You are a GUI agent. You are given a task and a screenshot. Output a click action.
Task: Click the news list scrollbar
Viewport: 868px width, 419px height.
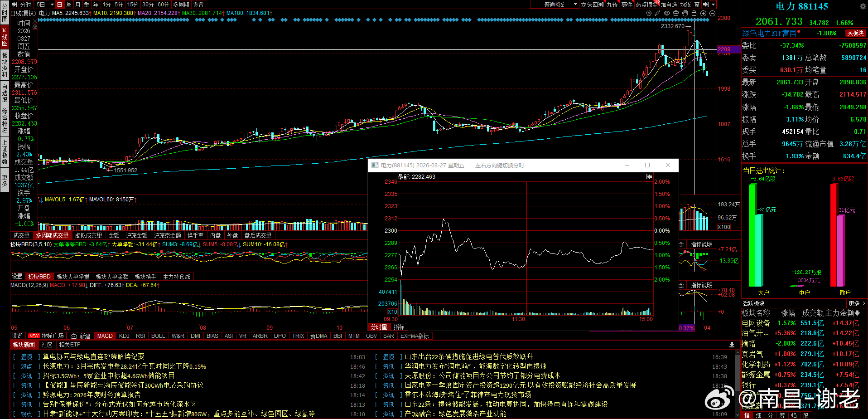738,373
